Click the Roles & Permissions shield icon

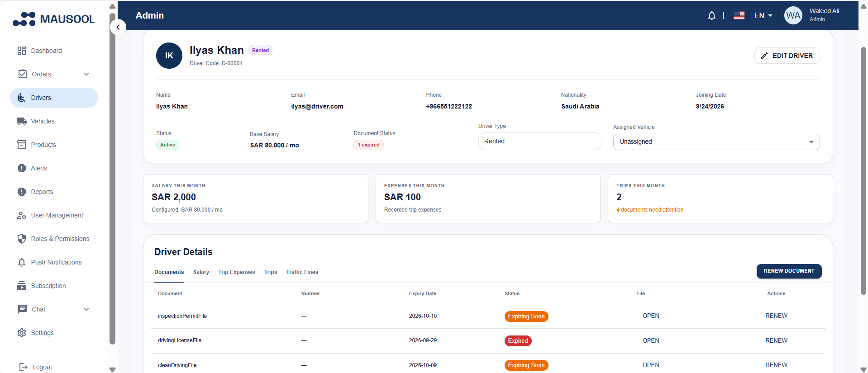click(22, 239)
